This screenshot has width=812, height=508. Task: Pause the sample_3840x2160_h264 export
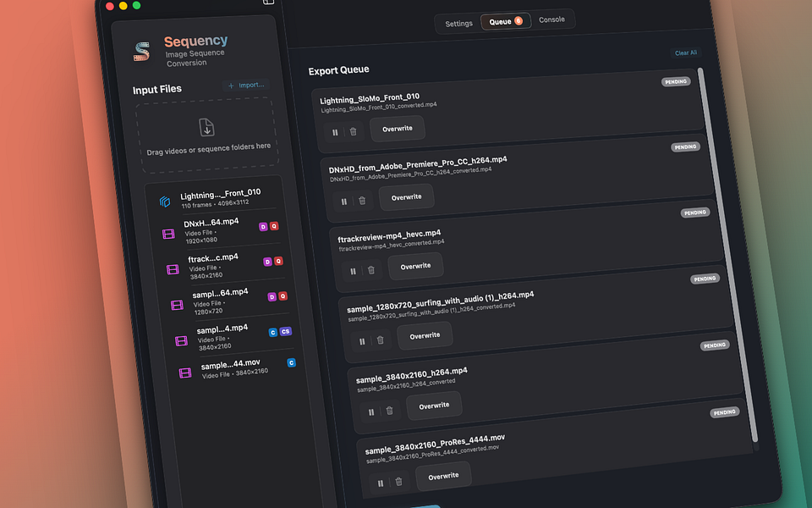point(371,412)
